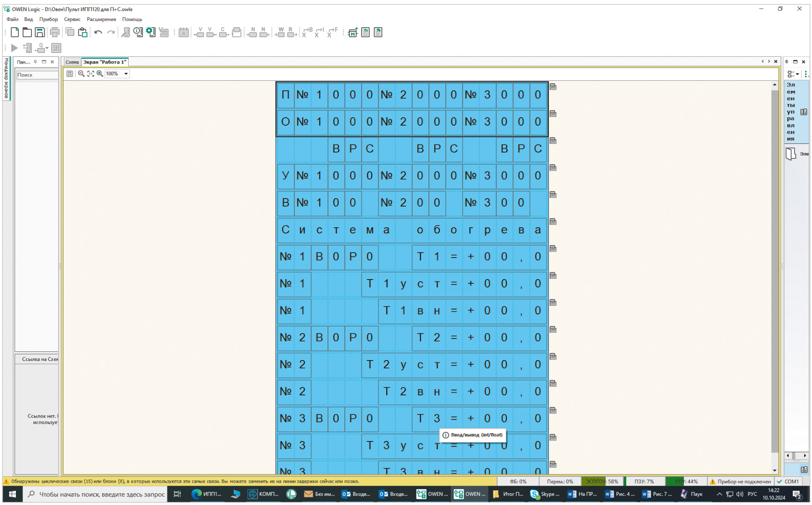The image size is (812, 505).
Task: Switch to the 'Схема' tab
Action: [x=72, y=62]
